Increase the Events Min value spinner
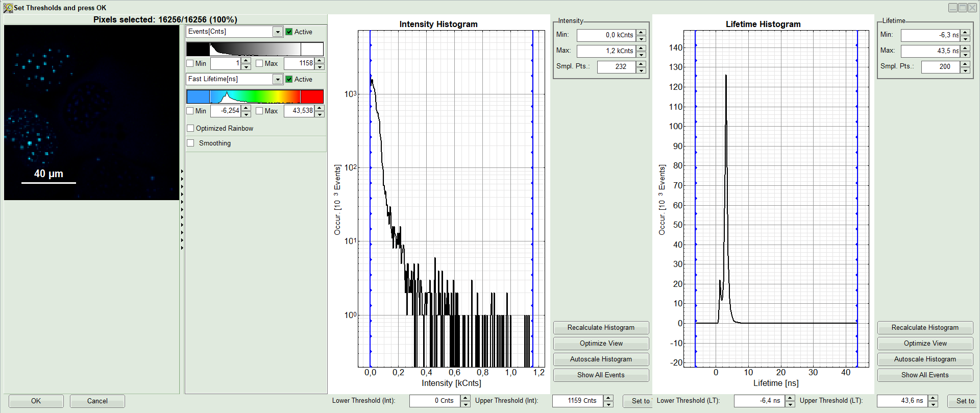This screenshot has width=980, height=413. (x=246, y=60)
